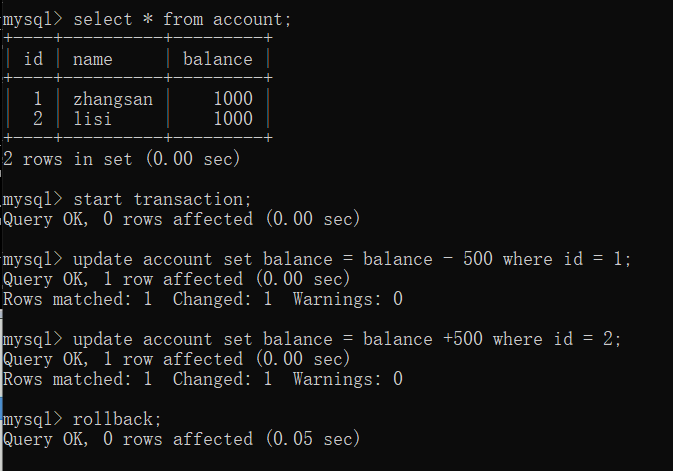
Task: Click the 'rollback;' command text
Action: pyautogui.click(x=117, y=419)
